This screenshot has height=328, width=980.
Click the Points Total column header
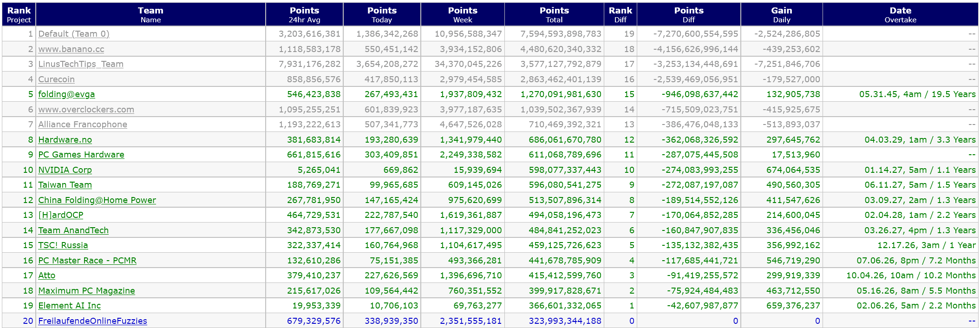point(554,14)
